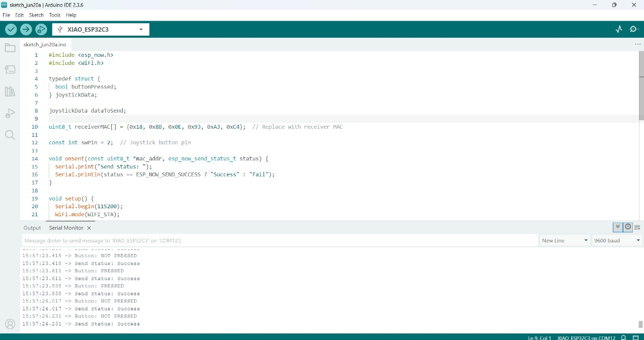This screenshot has width=644, height=340.
Task: Click the typedef struct code line
Action: click(x=74, y=79)
